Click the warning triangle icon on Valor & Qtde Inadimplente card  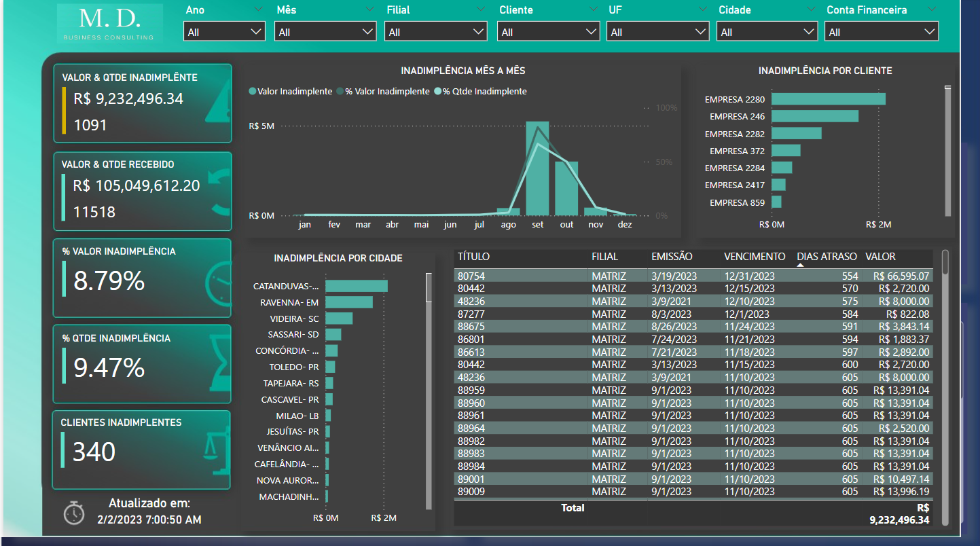click(219, 104)
